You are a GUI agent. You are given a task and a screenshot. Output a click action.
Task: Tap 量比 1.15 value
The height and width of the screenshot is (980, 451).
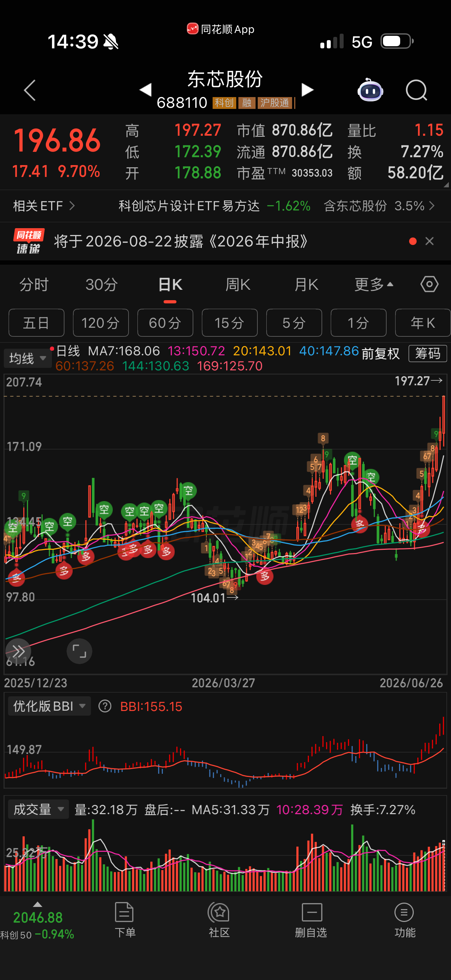[x=396, y=130]
